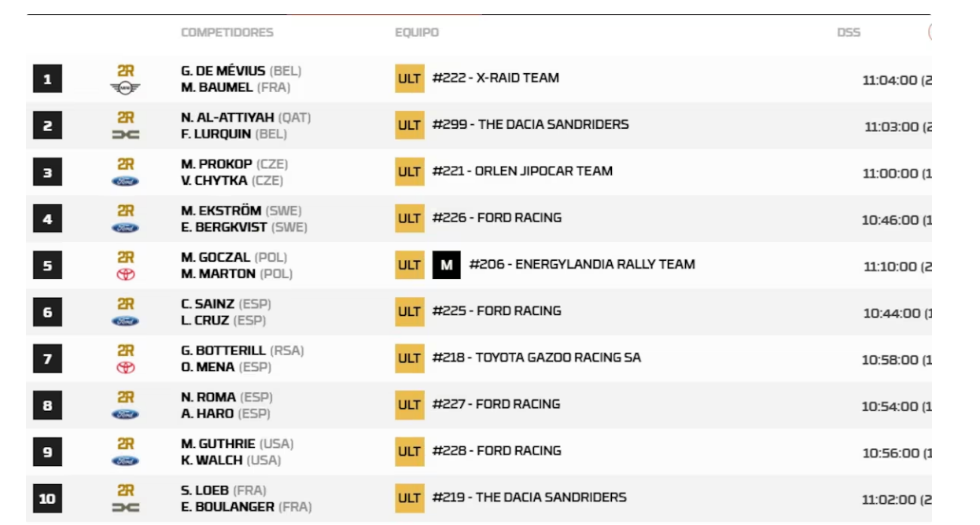Select the position 10 badge
980x525 pixels.
pos(47,498)
